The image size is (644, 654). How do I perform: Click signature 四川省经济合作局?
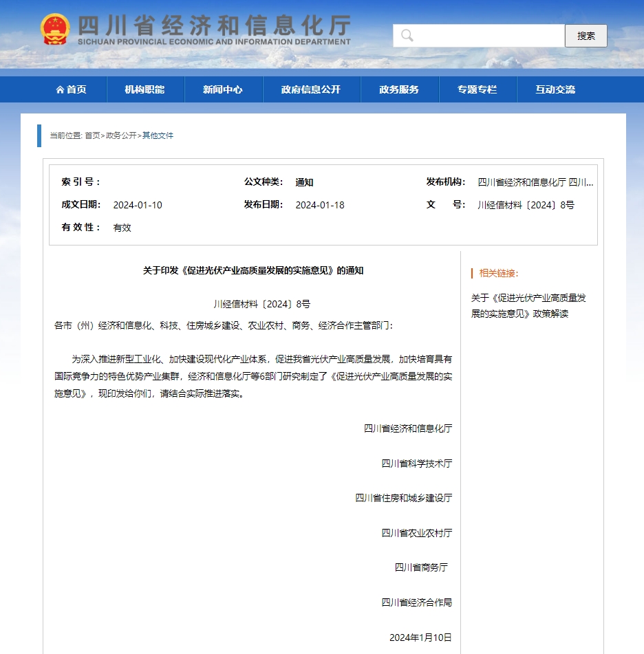(417, 602)
